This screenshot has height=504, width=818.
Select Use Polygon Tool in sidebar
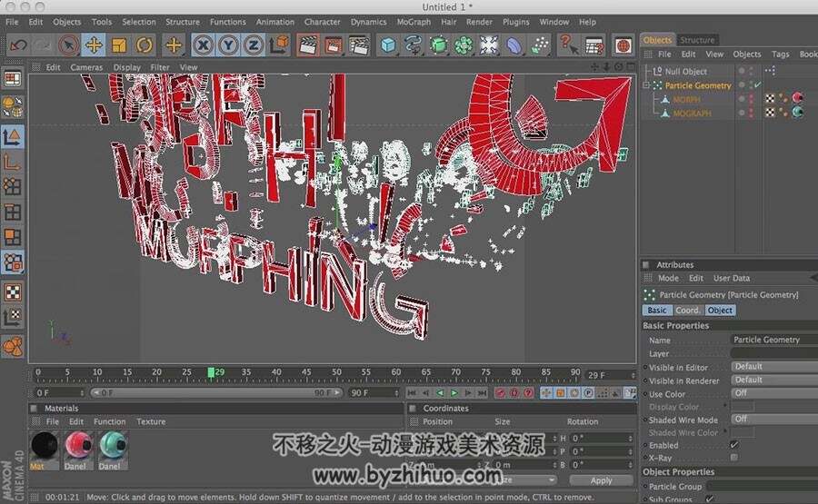(x=13, y=237)
